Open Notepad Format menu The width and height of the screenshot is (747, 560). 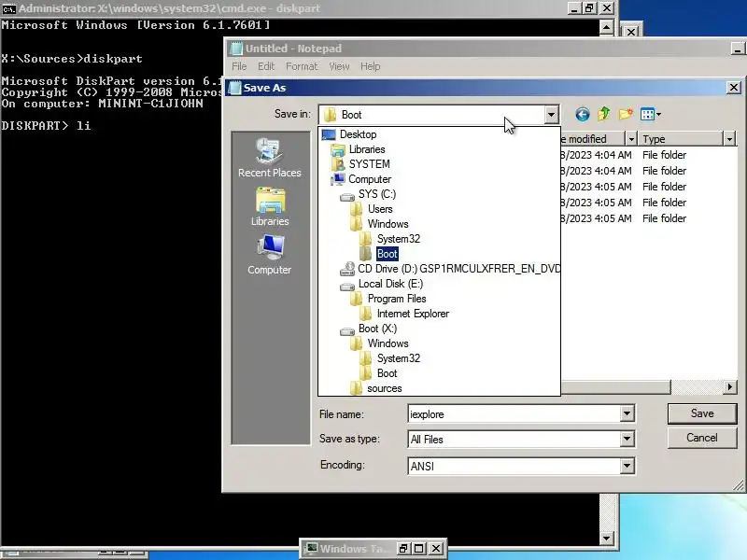pos(302,66)
